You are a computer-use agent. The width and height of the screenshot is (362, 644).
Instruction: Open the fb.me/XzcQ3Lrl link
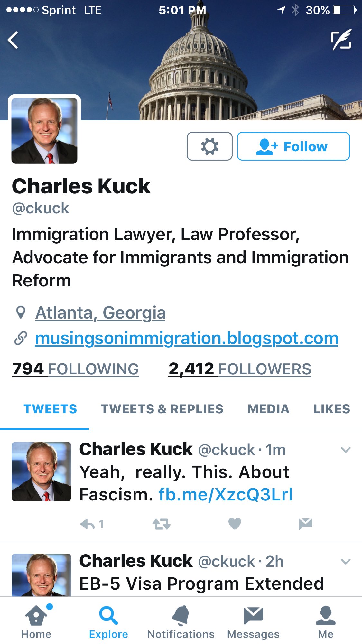click(226, 495)
